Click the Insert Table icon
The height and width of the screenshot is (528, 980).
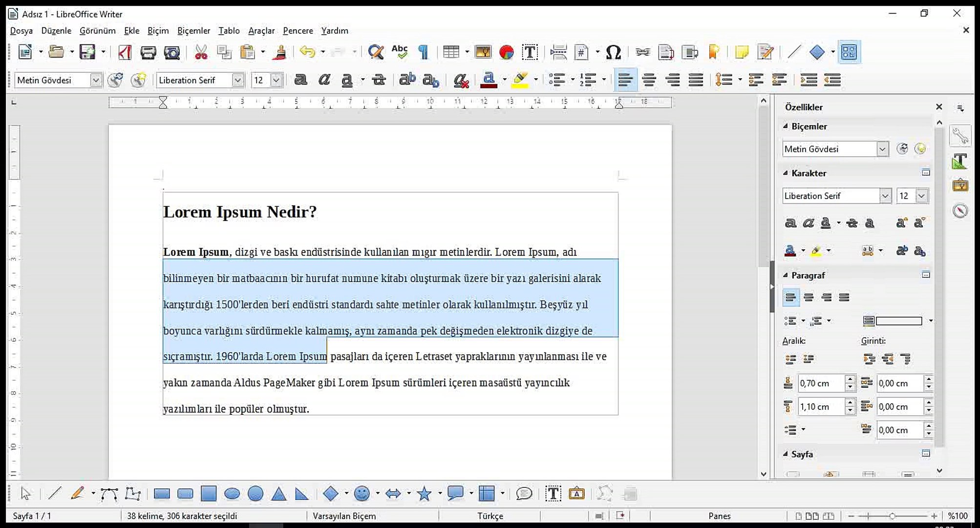coord(450,52)
